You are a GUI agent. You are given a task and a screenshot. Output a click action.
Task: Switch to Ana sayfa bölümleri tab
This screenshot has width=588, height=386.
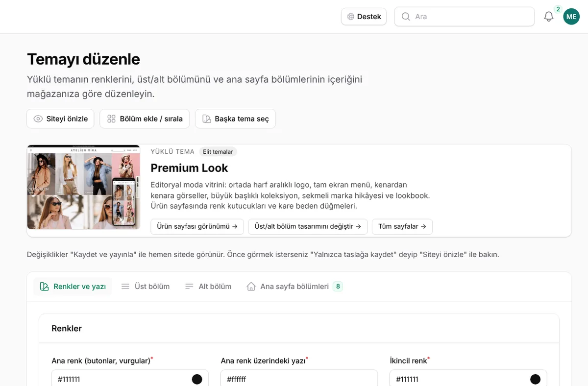pos(294,287)
